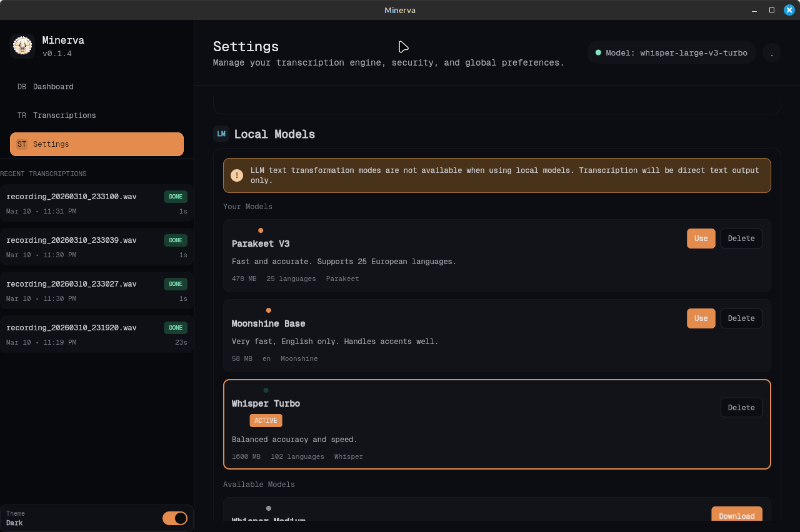This screenshot has height=532, width=800.
Task: Toggle the Dark theme switch
Action: pos(175,518)
